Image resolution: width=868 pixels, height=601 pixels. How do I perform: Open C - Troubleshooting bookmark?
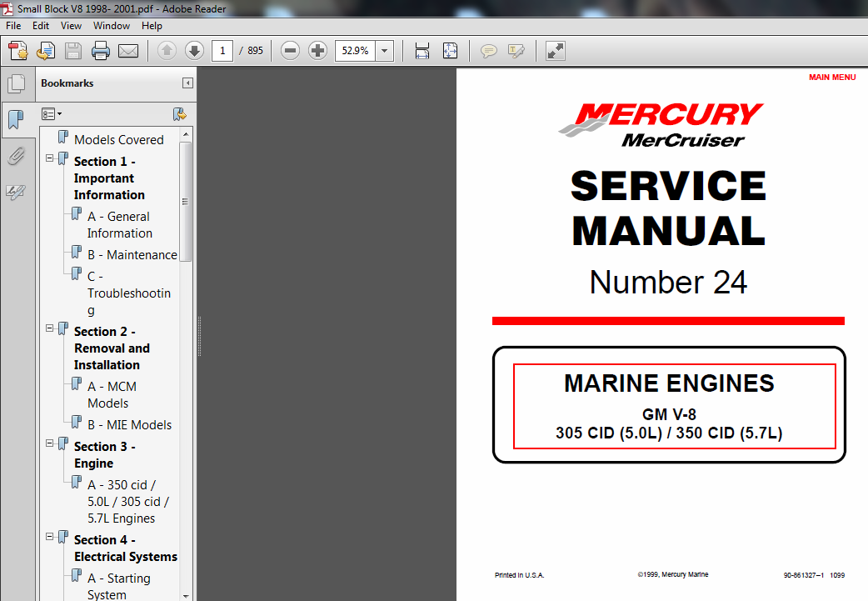[129, 293]
